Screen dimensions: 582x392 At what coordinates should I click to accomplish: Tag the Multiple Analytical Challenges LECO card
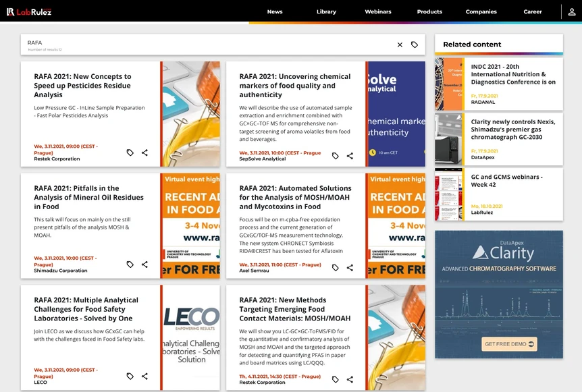130,376
